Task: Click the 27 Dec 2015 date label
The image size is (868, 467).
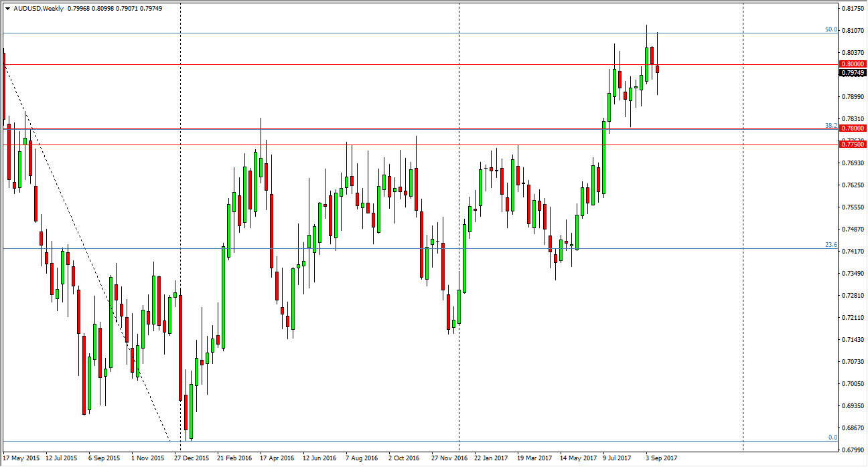Action: (x=192, y=459)
